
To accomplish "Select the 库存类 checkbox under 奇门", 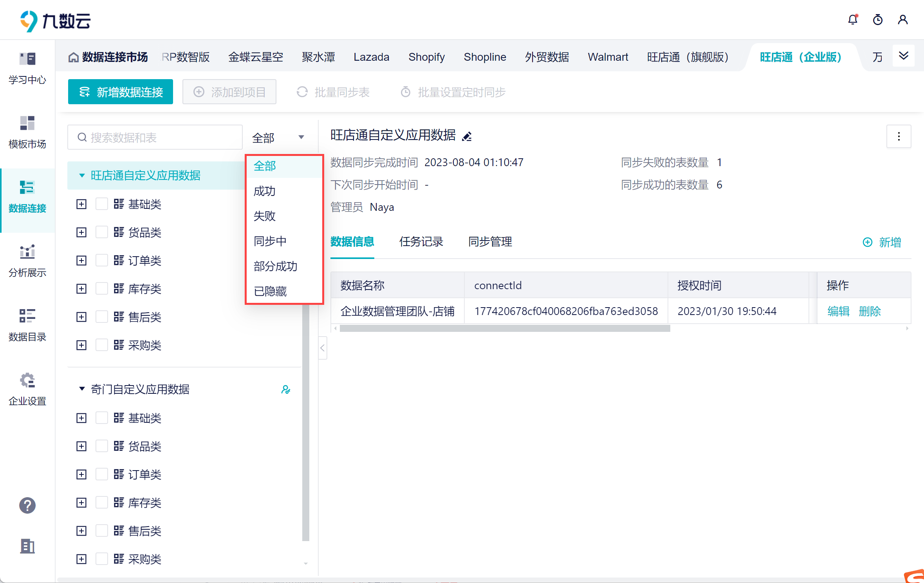I will point(102,503).
